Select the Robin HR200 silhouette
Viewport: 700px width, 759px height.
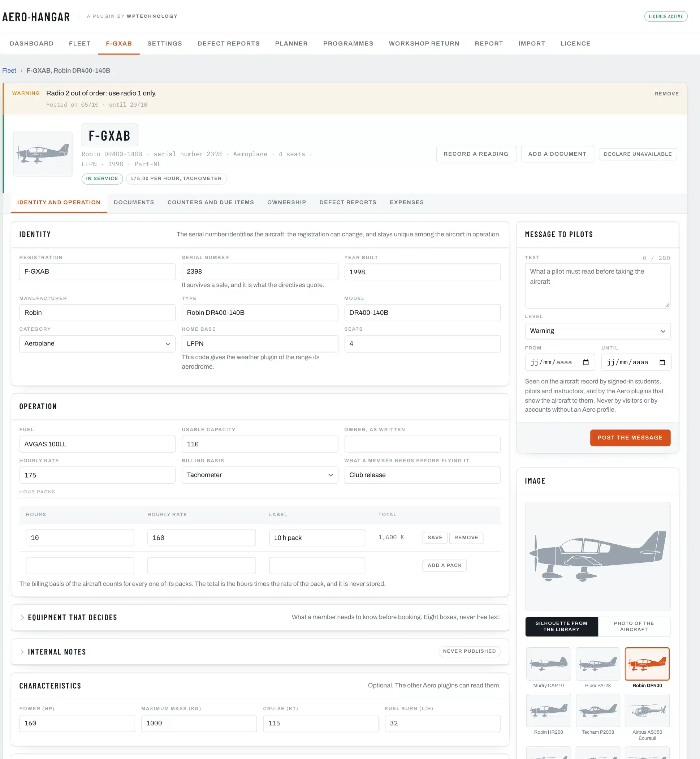pyautogui.click(x=548, y=710)
